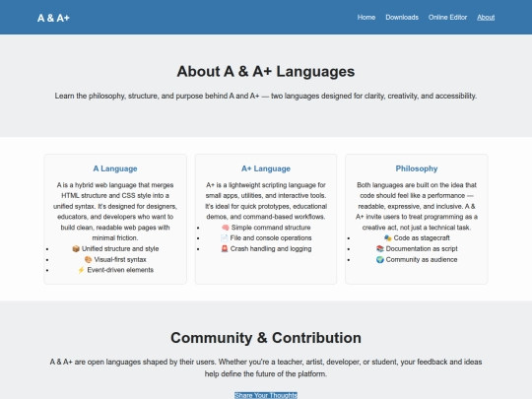Click the 'A+ Language' card heading
Image resolution: width=532 pixels, height=399 pixels.
(x=266, y=168)
